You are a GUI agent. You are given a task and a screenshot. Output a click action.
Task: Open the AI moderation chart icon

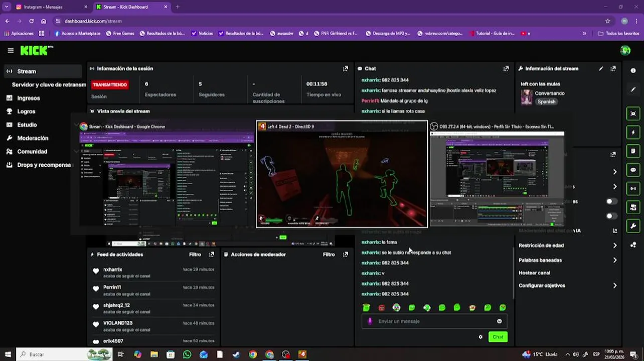615,231
